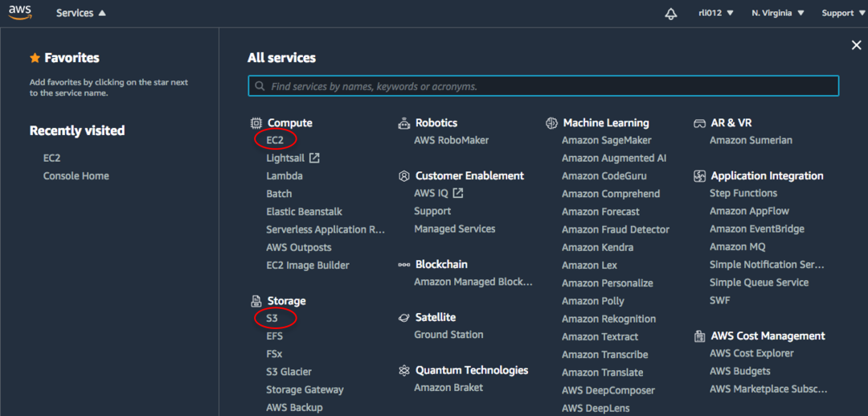This screenshot has height=416, width=868.
Task: Open Lambda service
Action: (285, 176)
